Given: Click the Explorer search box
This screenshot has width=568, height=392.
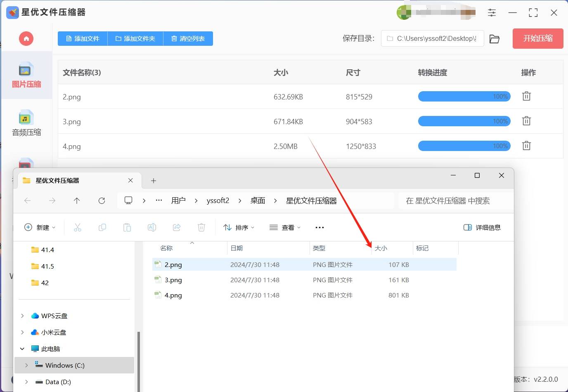Looking at the screenshot, I should pyautogui.click(x=453, y=201).
